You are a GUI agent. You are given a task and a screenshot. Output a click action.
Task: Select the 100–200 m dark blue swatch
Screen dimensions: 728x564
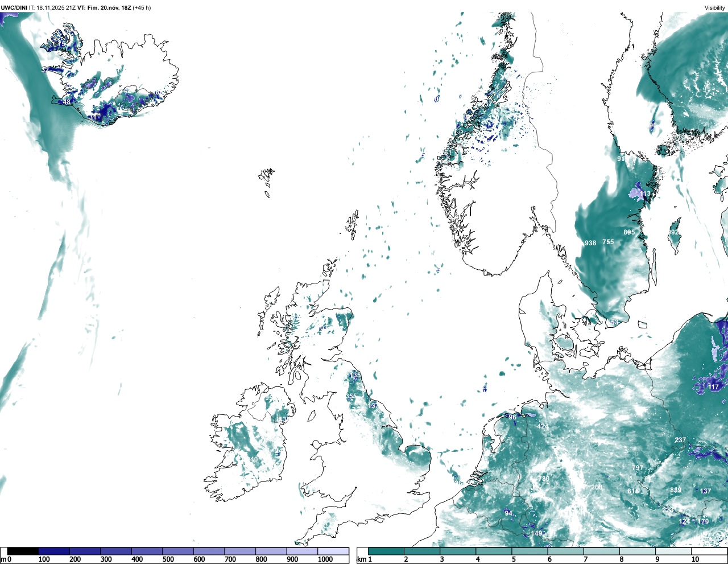coord(54,551)
